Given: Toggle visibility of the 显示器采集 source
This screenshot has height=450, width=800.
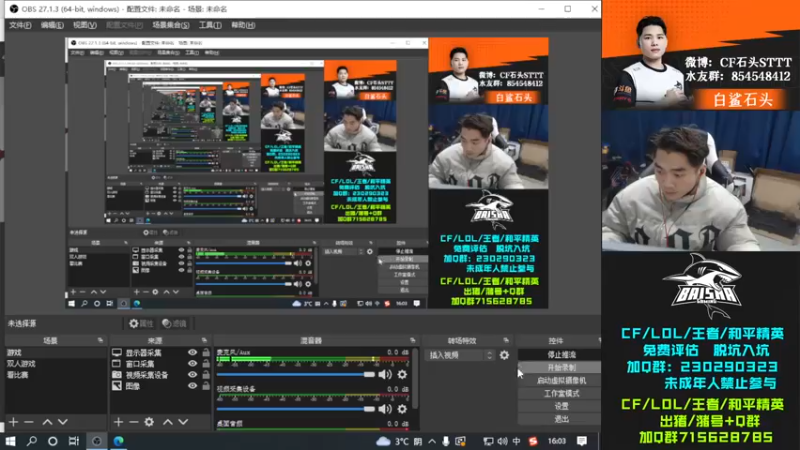Looking at the screenshot, I should click(192, 353).
